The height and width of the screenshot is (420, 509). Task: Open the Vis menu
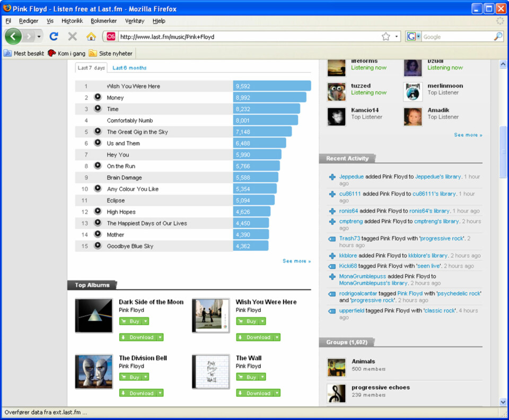[50, 21]
